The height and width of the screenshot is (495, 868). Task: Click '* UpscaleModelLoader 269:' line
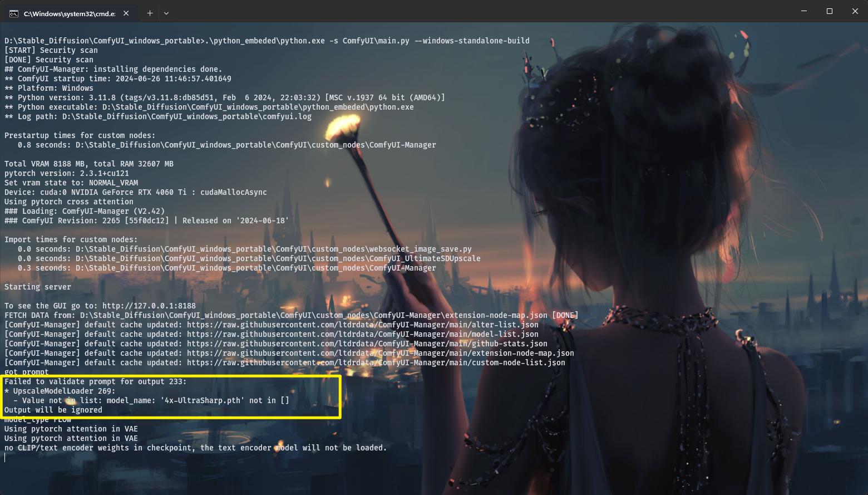pyautogui.click(x=60, y=391)
